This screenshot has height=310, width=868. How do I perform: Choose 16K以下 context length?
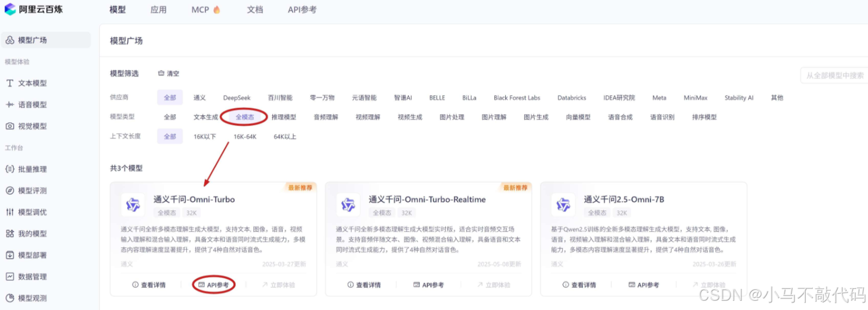point(205,137)
